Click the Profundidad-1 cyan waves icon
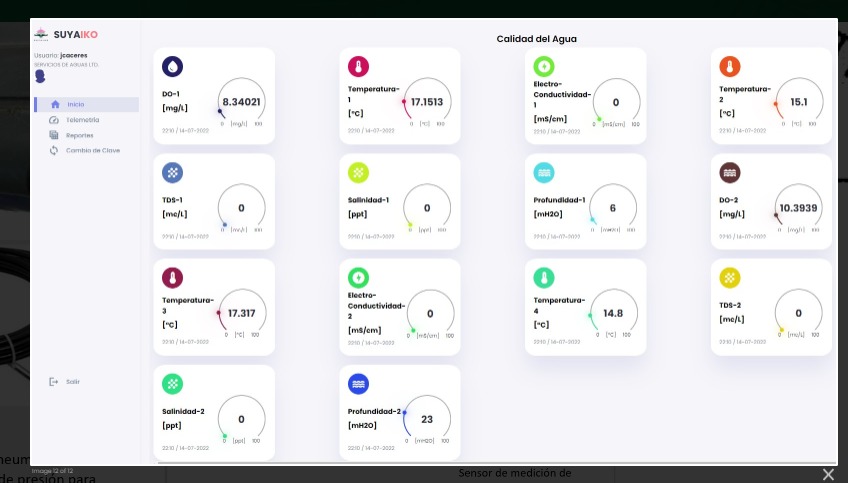848x483 pixels. [x=544, y=172]
